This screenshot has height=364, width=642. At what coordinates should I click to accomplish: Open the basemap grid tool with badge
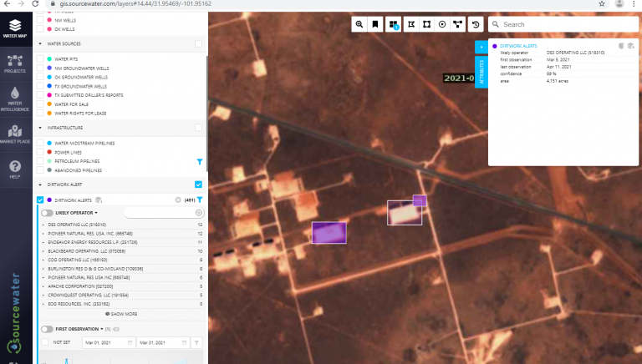point(393,24)
